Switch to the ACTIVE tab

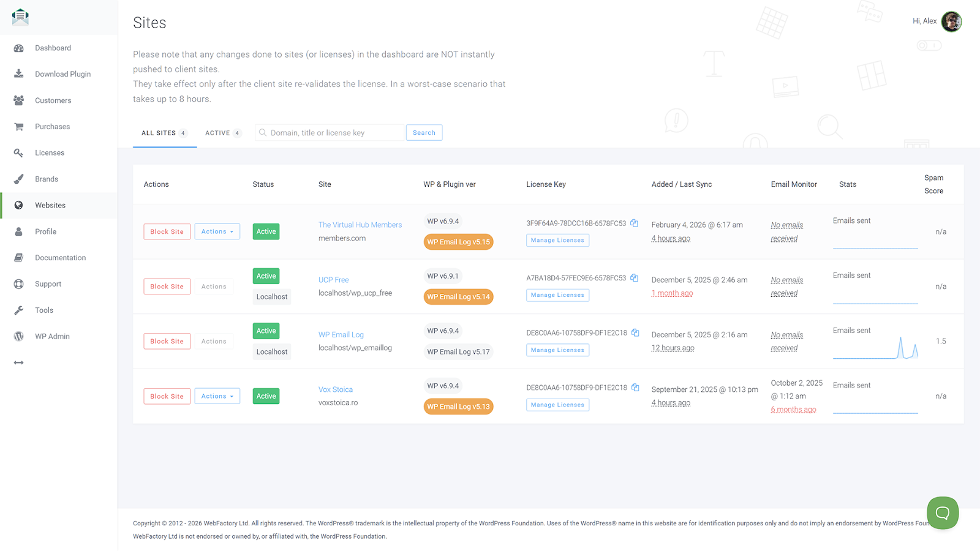[219, 132]
